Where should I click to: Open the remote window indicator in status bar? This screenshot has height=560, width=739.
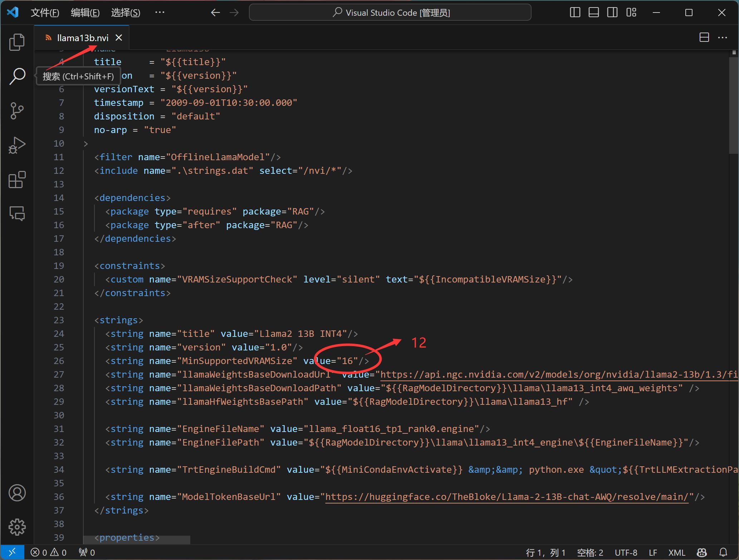pos(12,552)
